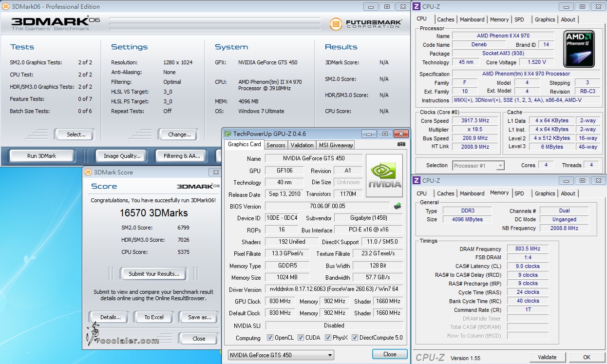Viewport: 607px width, 364px height.
Task: Open the NVIDIA GeForce GTS 450 dropdown
Action: point(281,355)
